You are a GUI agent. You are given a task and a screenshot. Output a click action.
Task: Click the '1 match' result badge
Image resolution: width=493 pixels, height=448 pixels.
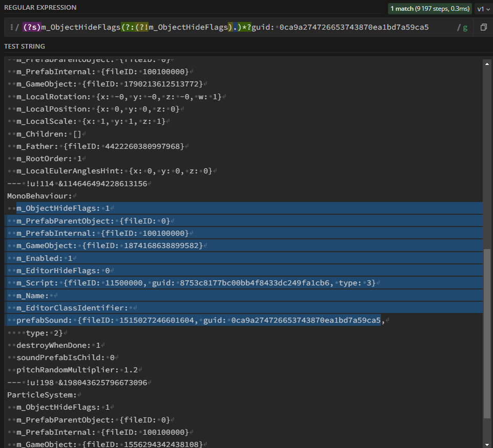point(430,9)
